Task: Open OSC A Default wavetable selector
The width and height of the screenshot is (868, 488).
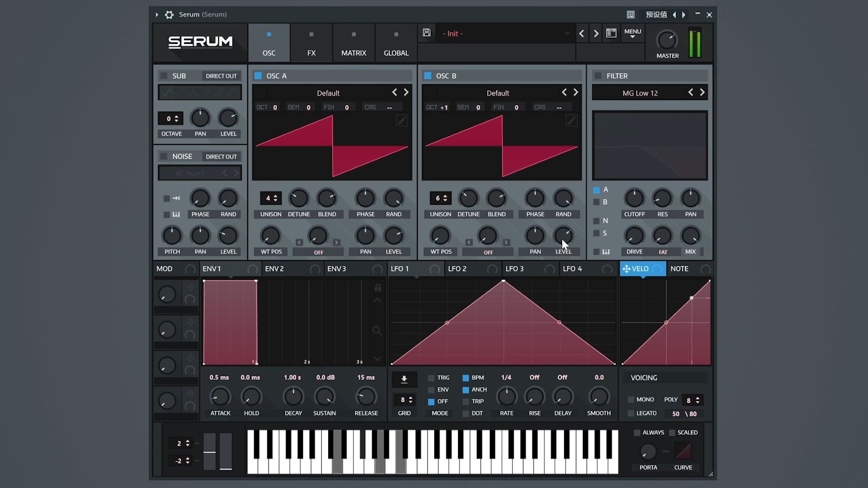Action: [328, 93]
